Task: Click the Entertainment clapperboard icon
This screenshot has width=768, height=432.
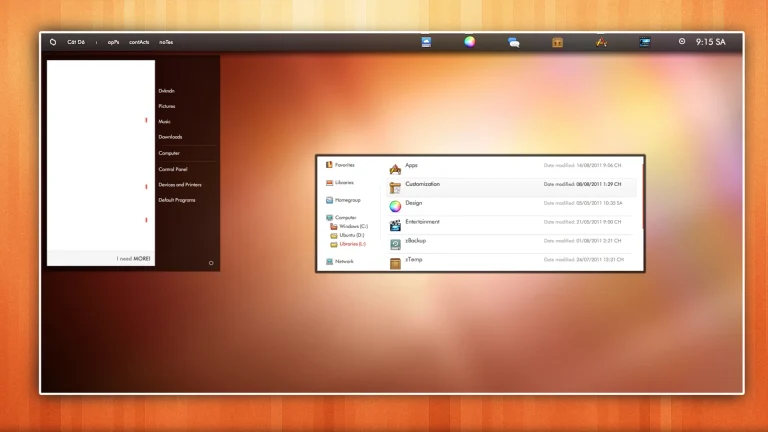Action: [395, 225]
